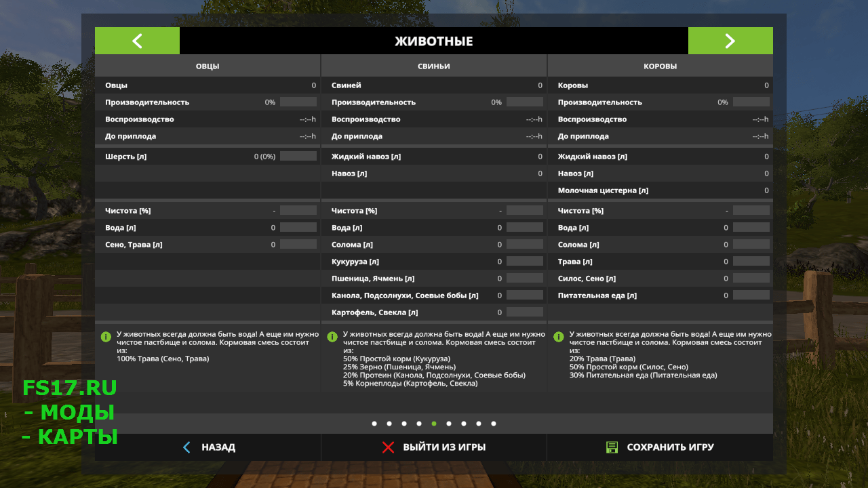Viewport: 868px width, 488px height.
Task: Click the green floppy disk save icon
Action: 612,447
